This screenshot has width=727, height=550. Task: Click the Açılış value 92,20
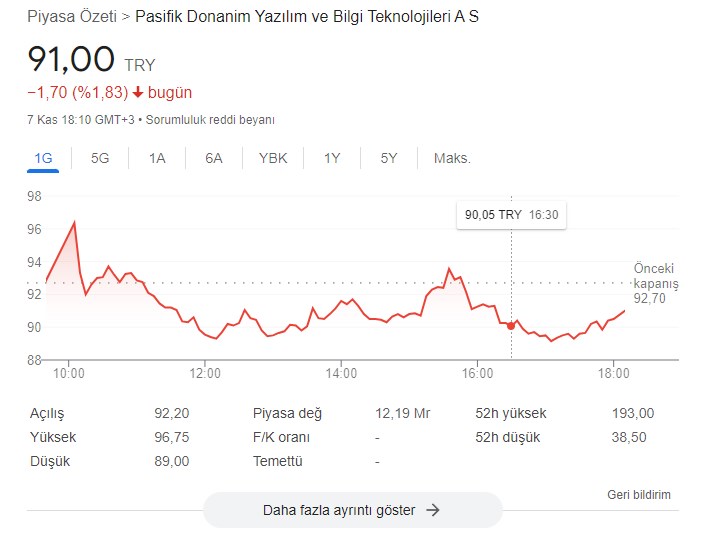coord(172,413)
